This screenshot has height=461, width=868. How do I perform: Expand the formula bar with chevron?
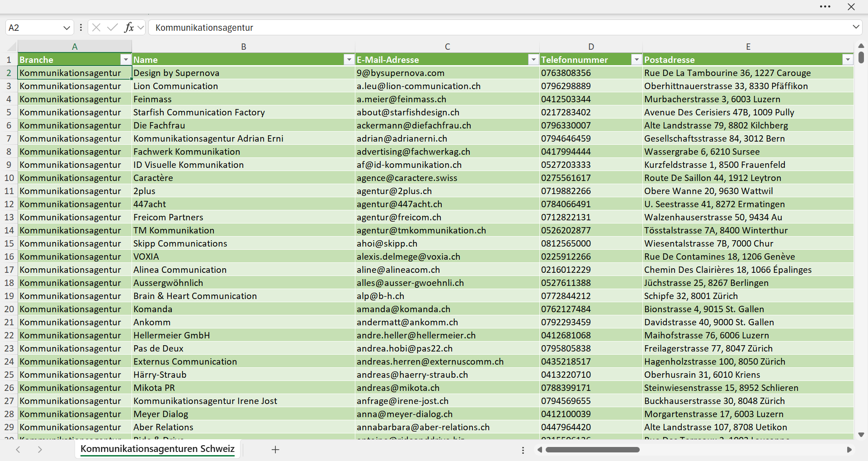[856, 27]
